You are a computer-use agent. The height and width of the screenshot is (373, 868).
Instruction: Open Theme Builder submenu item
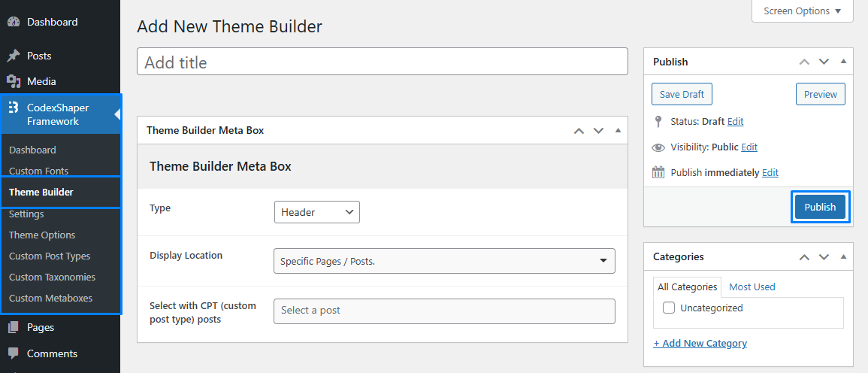41,193
